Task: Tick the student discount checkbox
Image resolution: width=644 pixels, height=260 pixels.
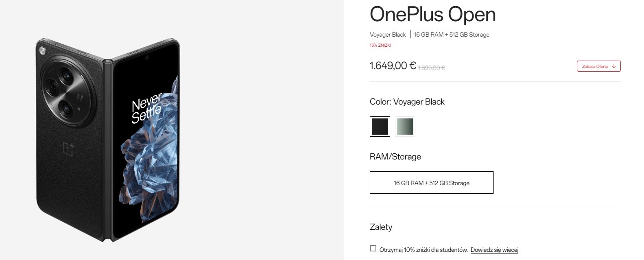Action: [373, 248]
